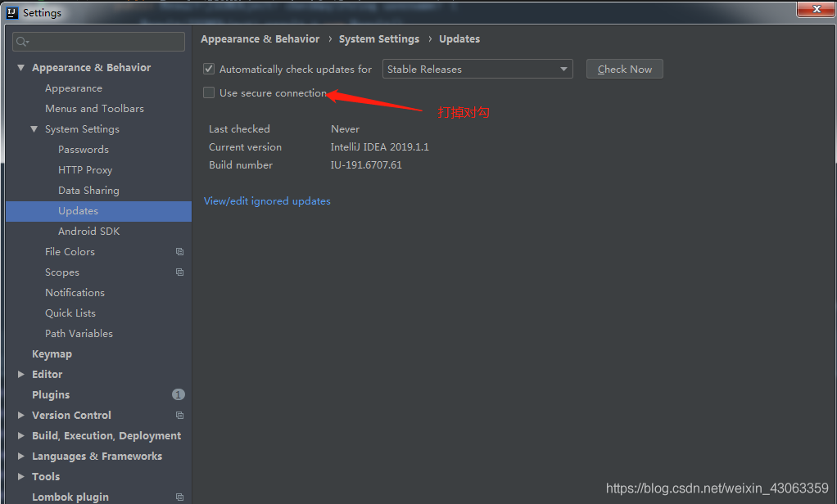Expand the Build, Execution, Deployment arrow
Screen dimensions: 837x504
(x=20, y=436)
